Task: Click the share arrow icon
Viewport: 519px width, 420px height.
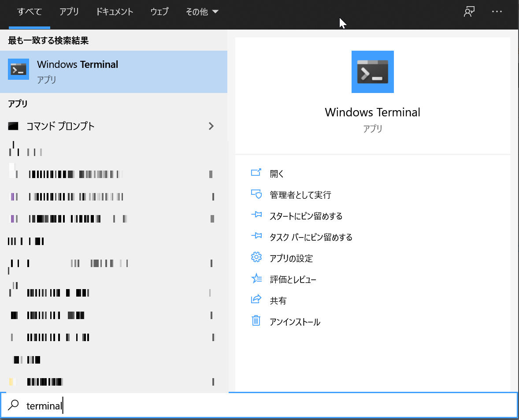Action: pos(256,299)
